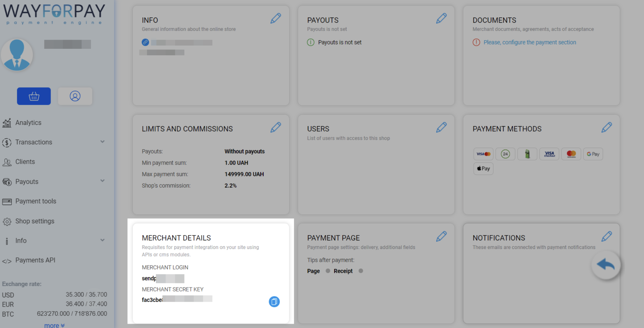Expand the Payouts sidebar submenu

[102, 181]
